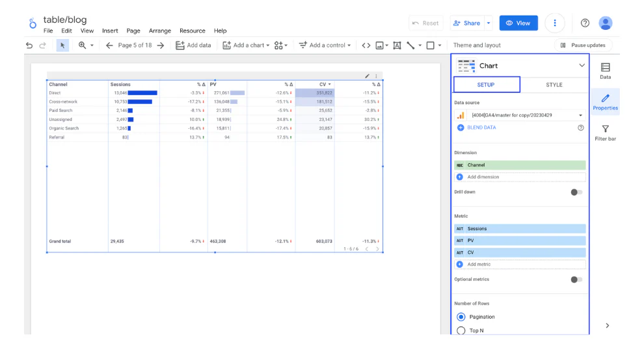
Task: Open the zoom level dropdown arrow
Action: click(92, 45)
